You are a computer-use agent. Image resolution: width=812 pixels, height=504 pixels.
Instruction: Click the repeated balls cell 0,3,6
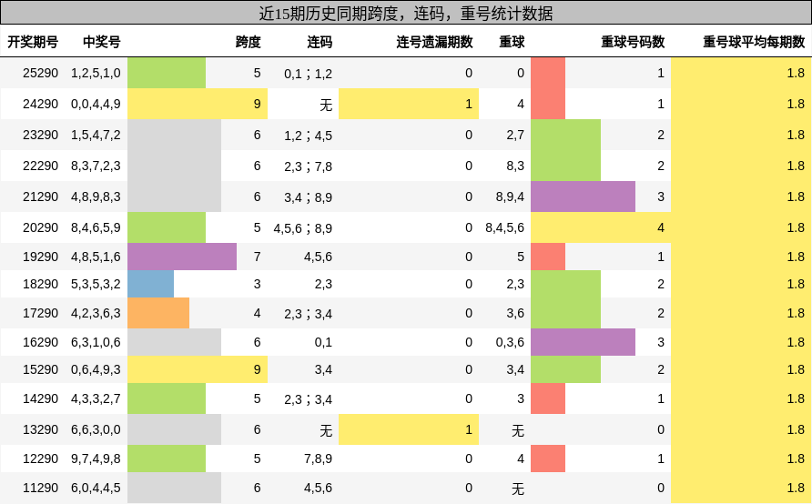pos(510,342)
